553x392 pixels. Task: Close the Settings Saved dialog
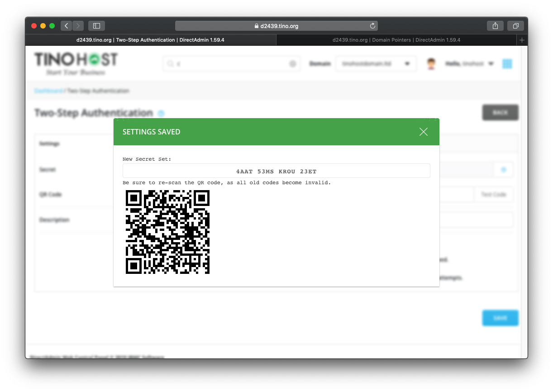coord(423,132)
